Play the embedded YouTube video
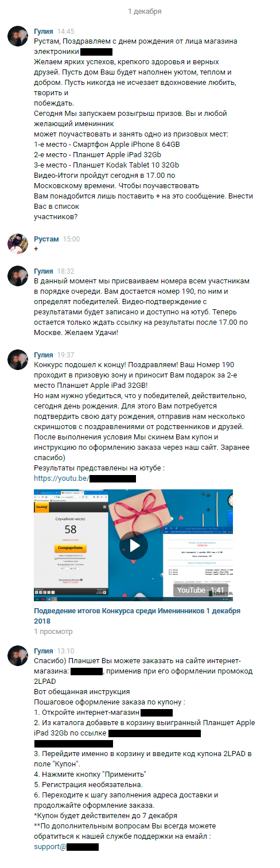Screen dimensions: 280x868 (133, 546)
